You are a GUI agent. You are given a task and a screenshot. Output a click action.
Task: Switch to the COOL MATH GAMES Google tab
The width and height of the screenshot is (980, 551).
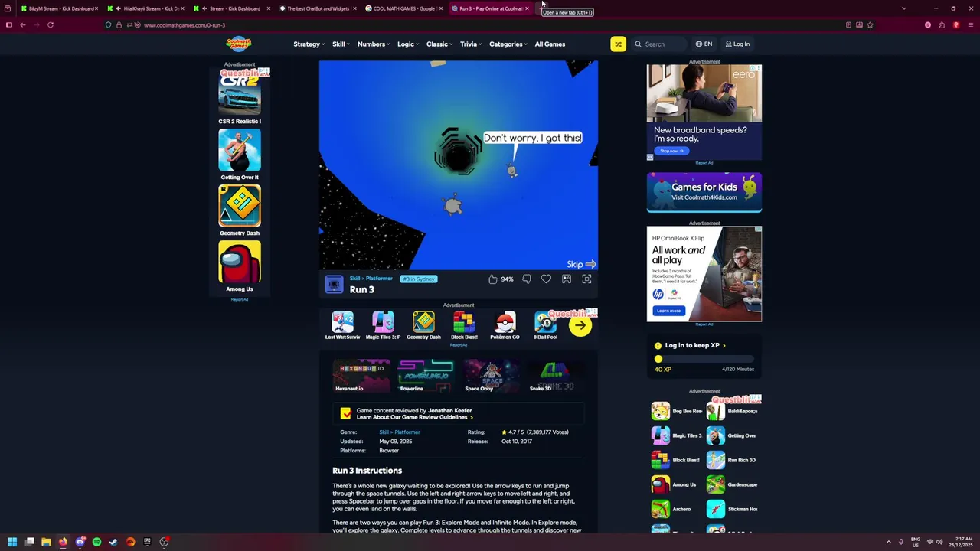[x=403, y=8]
